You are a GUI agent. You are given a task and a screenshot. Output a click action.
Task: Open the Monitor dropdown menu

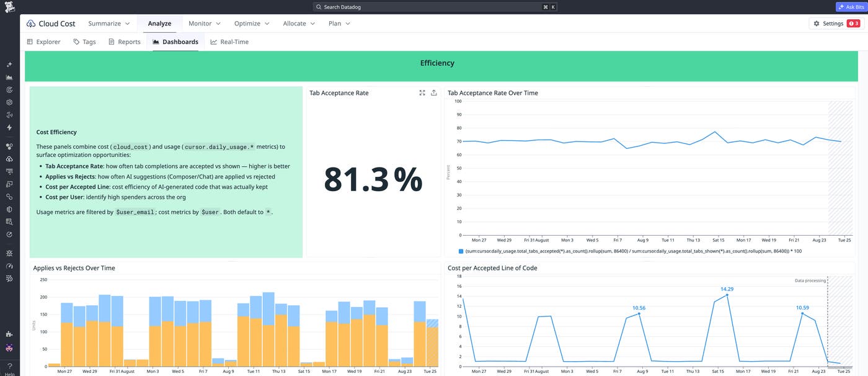coord(205,24)
